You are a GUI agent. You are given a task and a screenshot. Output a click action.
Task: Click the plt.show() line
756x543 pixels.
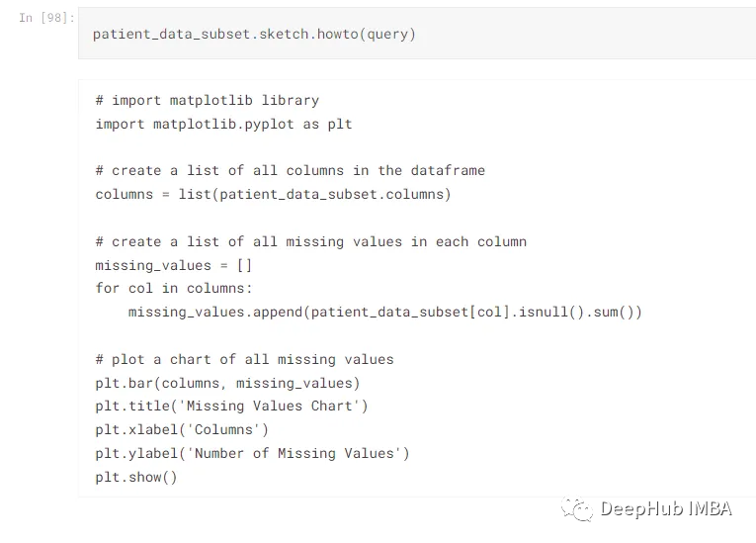click(x=136, y=477)
